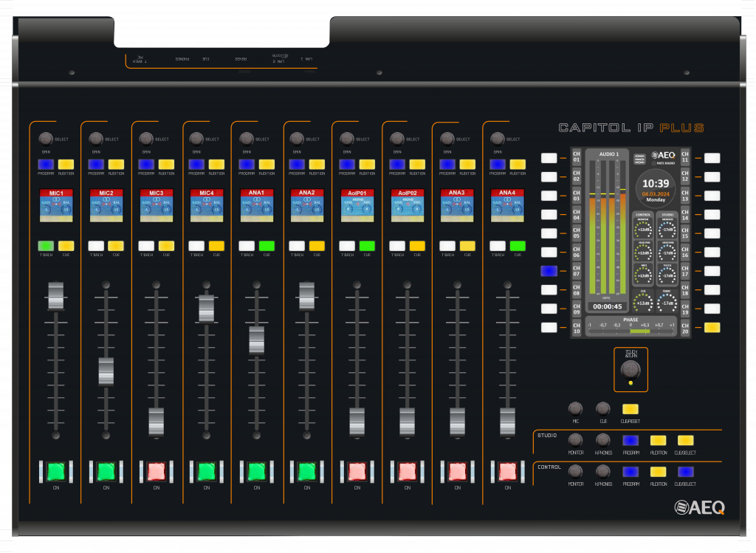The width and height of the screenshot is (756, 553).
Task: Tap the AEQ logo on the main display
Action: (664, 156)
